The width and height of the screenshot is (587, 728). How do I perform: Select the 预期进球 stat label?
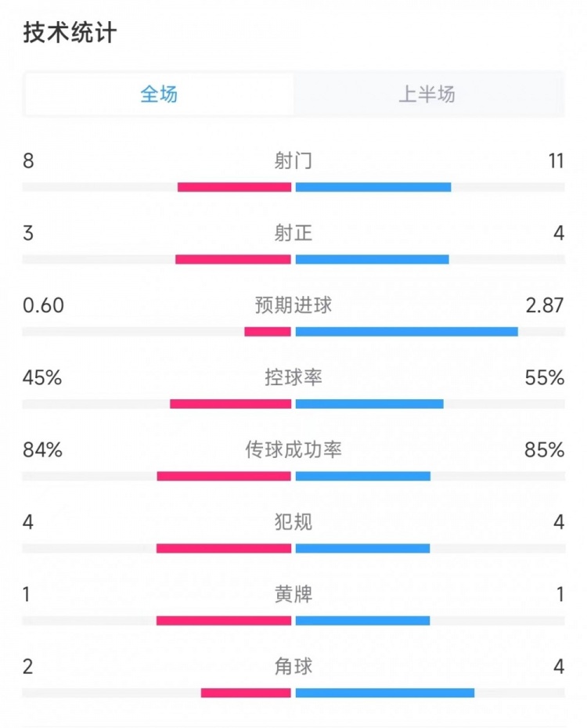(x=293, y=305)
